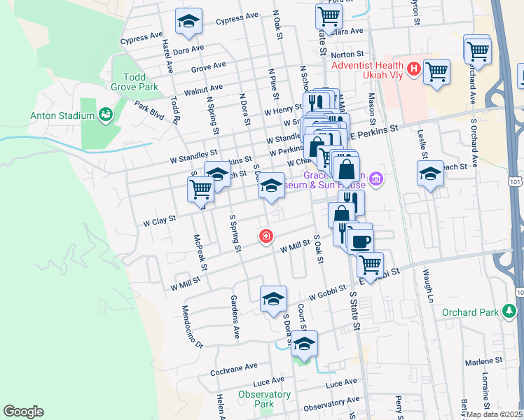Click the shopping cart marker above W Clay St

(x=200, y=191)
